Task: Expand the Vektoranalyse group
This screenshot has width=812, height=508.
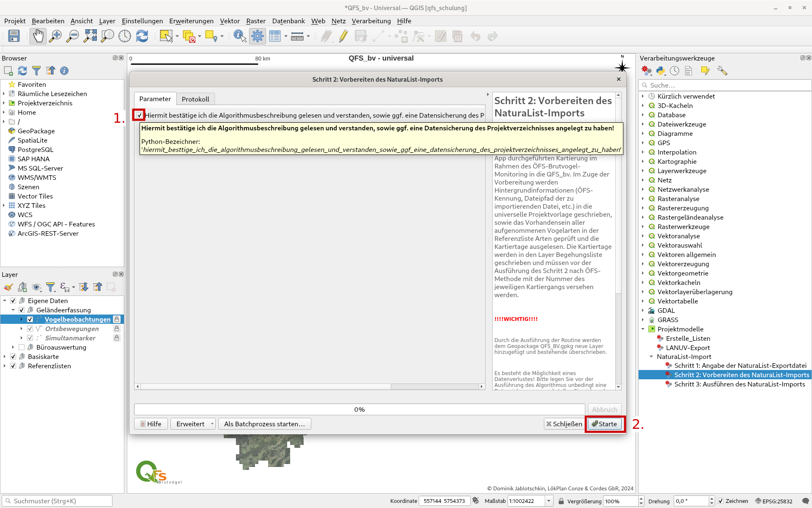Action: tap(643, 236)
